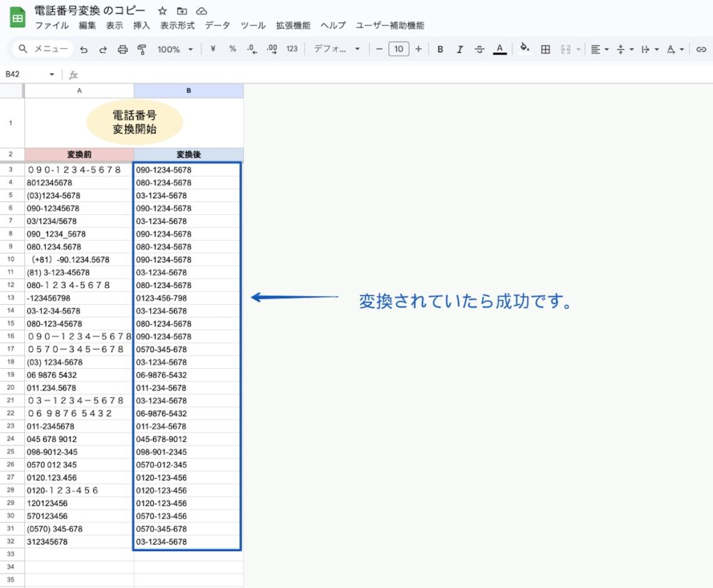The height and width of the screenshot is (588, 713).
Task: Select column A header
Action: (x=79, y=90)
